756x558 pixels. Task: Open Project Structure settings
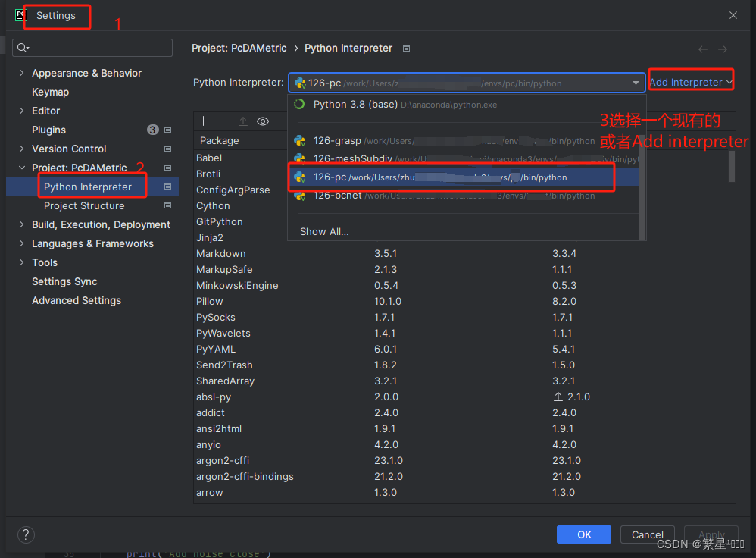(84, 205)
